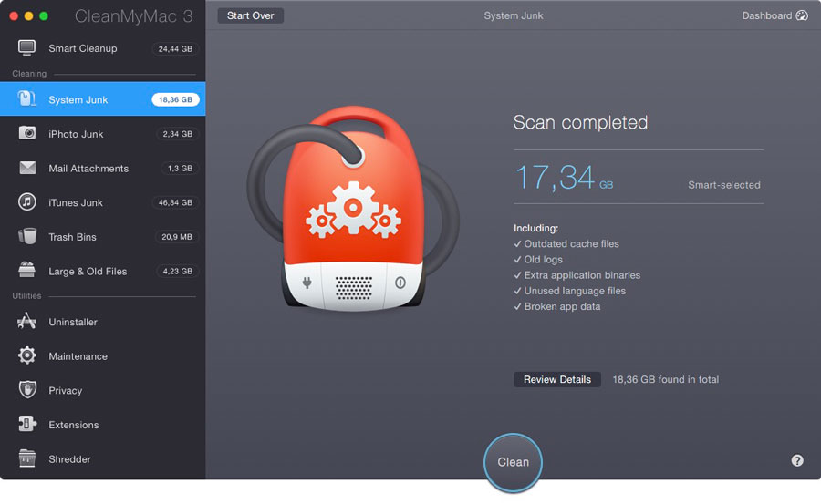Viewport: 821px width, 504px height.
Task: Open the Uninstaller utility
Action: click(102, 322)
